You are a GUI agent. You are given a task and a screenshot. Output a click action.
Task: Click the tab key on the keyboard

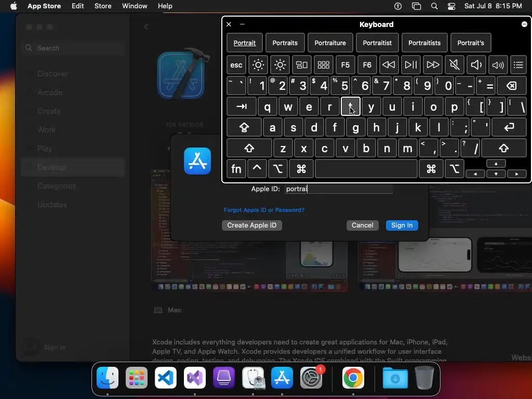point(241,107)
